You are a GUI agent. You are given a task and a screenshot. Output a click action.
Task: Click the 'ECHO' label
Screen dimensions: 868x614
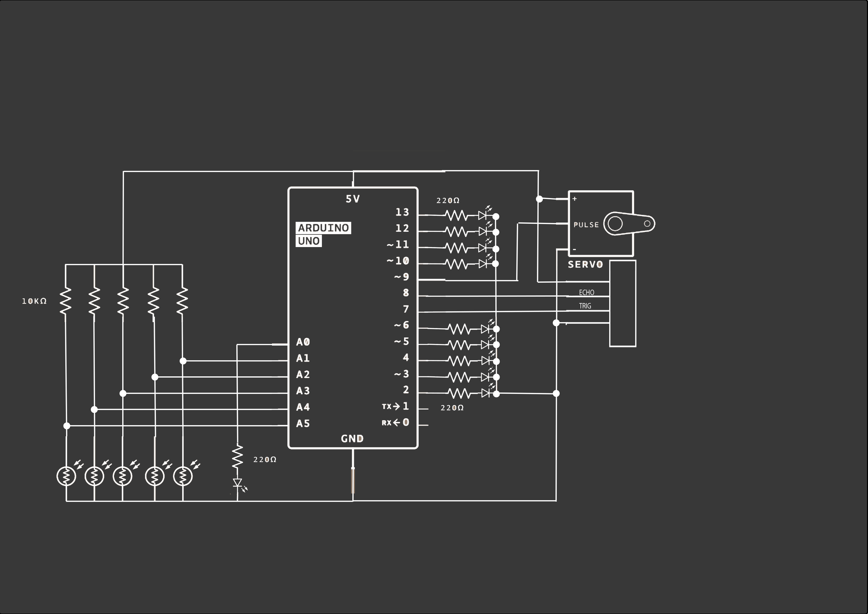[586, 293]
